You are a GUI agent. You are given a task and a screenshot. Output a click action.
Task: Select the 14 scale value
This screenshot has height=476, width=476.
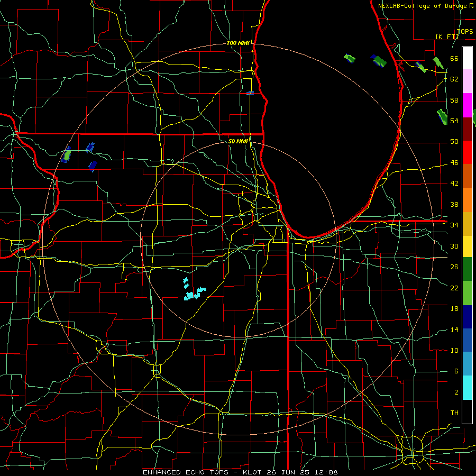454,329
